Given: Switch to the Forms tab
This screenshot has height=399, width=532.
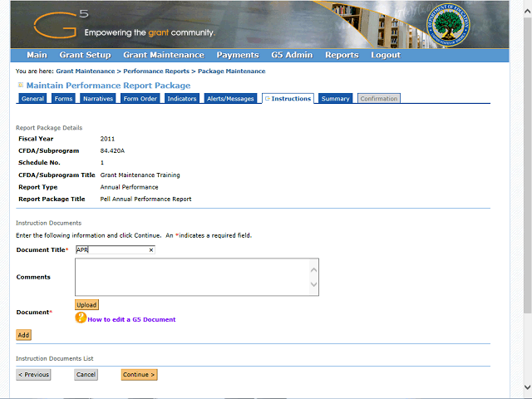Looking at the screenshot, I should pos(63,98).
